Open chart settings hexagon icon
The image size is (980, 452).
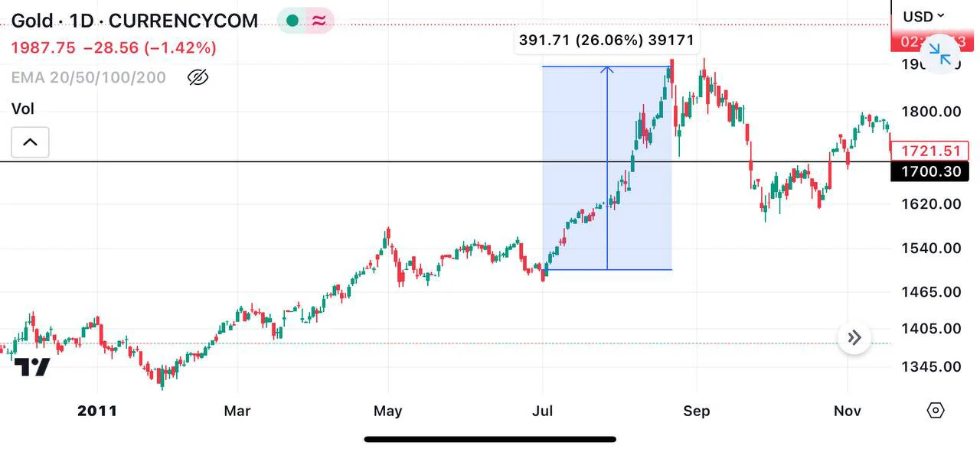[x=936, y=411]
